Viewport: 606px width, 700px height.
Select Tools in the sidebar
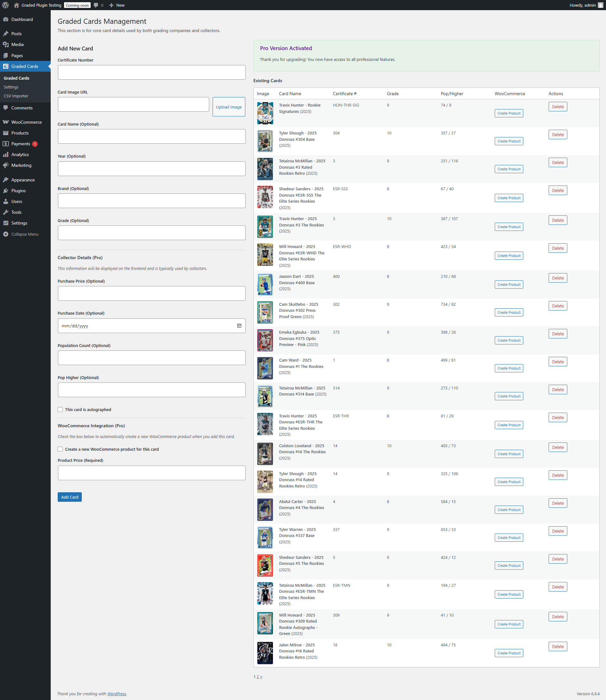(x=16, y=212)
